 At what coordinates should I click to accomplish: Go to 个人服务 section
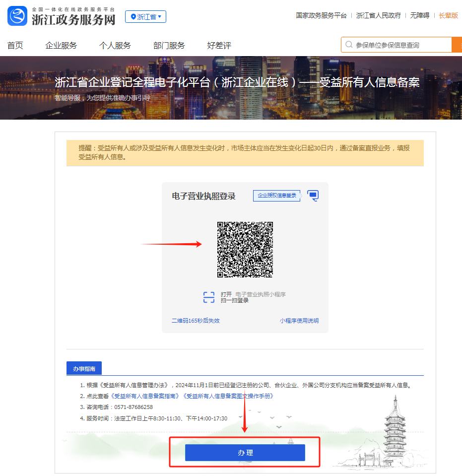[x=115, y=46]
